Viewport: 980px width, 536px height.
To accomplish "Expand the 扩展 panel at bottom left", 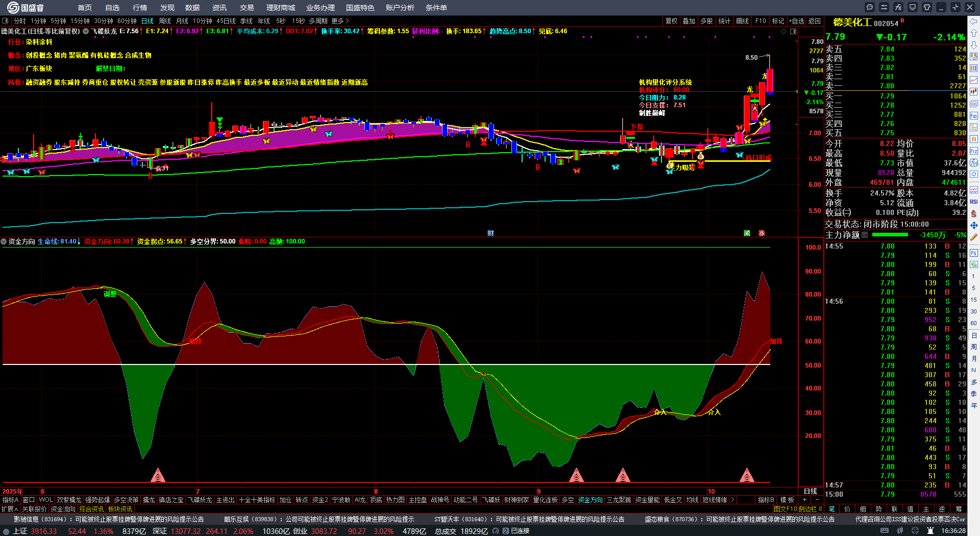I will point(10,509).
